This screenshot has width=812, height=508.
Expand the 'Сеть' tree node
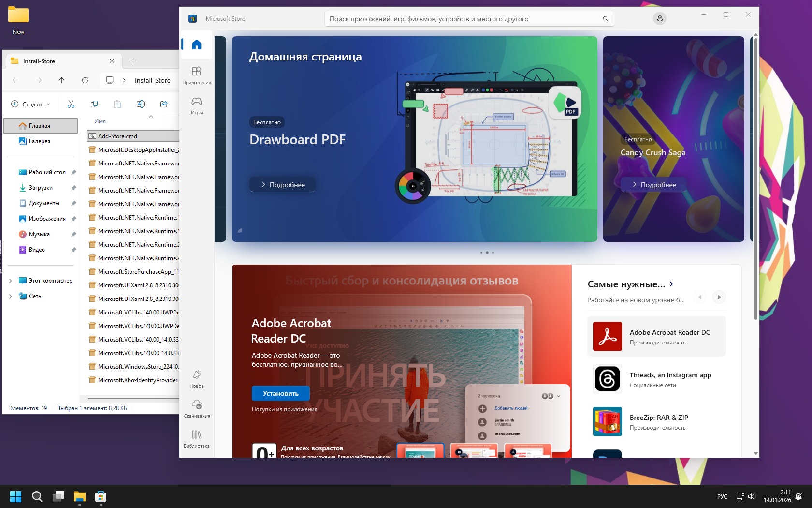click(11, 296)
